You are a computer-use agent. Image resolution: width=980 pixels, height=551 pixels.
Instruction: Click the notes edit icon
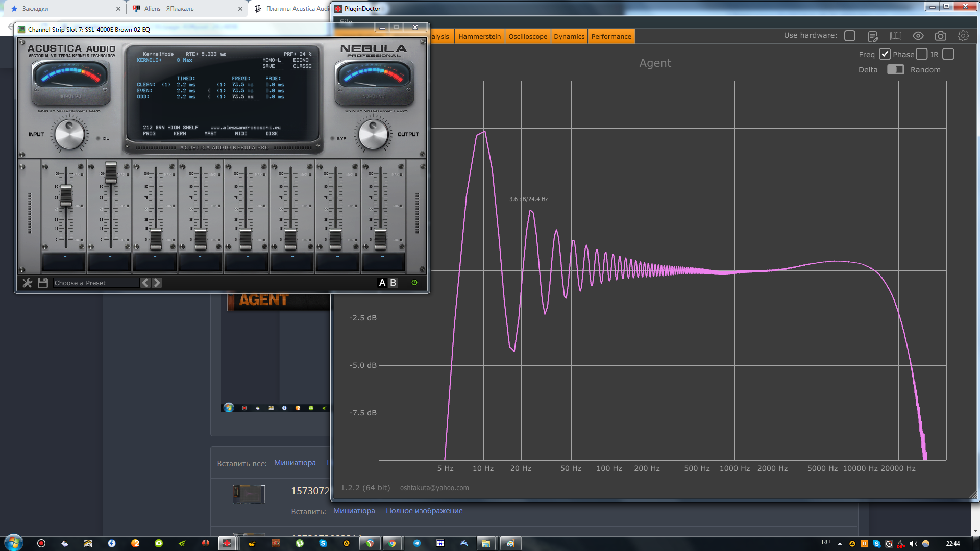pyautogui.click(x=873, y=36)
